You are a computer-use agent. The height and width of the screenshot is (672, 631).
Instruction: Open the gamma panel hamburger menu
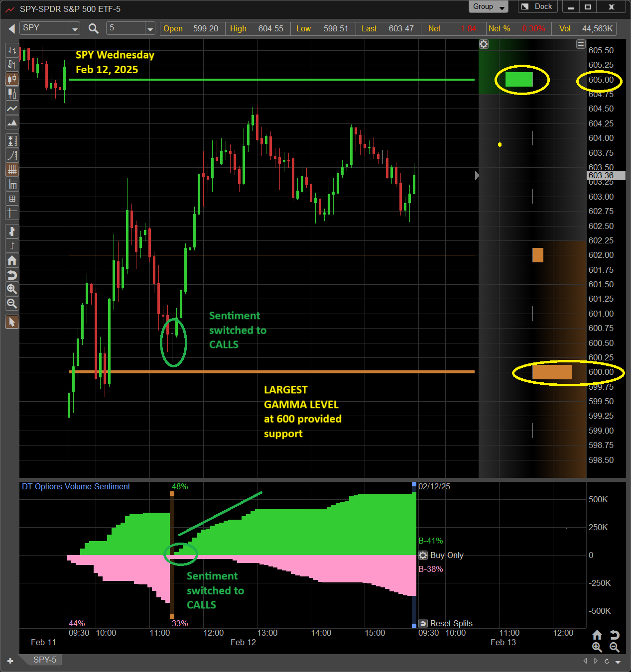coord(581,44)
